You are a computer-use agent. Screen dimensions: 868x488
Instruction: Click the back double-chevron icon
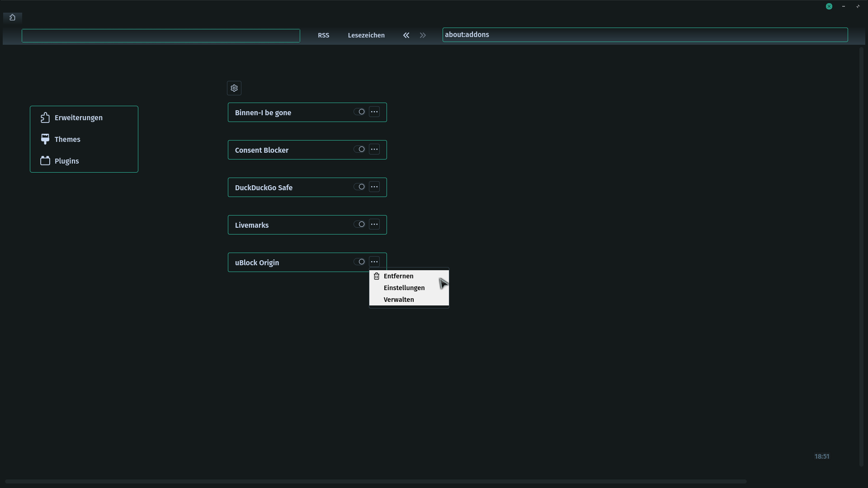tap(406, 35)
